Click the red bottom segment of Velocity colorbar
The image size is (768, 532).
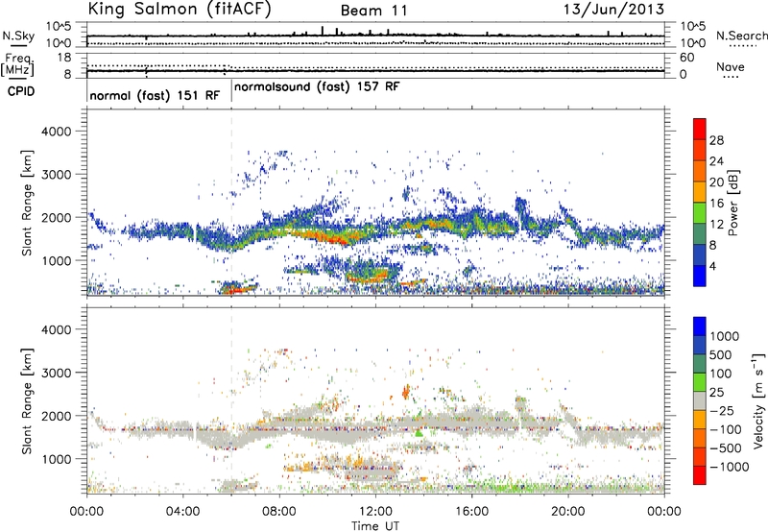pos(700,475)
